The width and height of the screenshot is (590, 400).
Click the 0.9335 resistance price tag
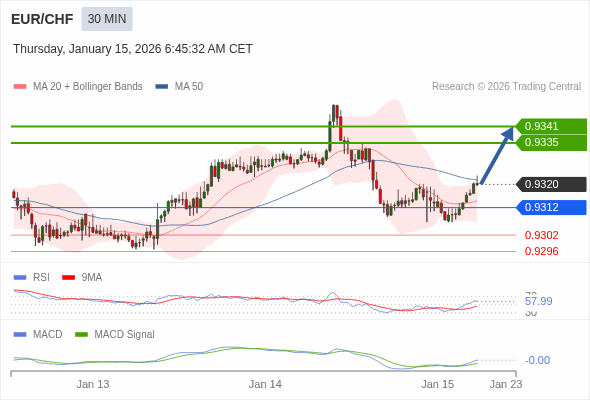pos(551,143)
